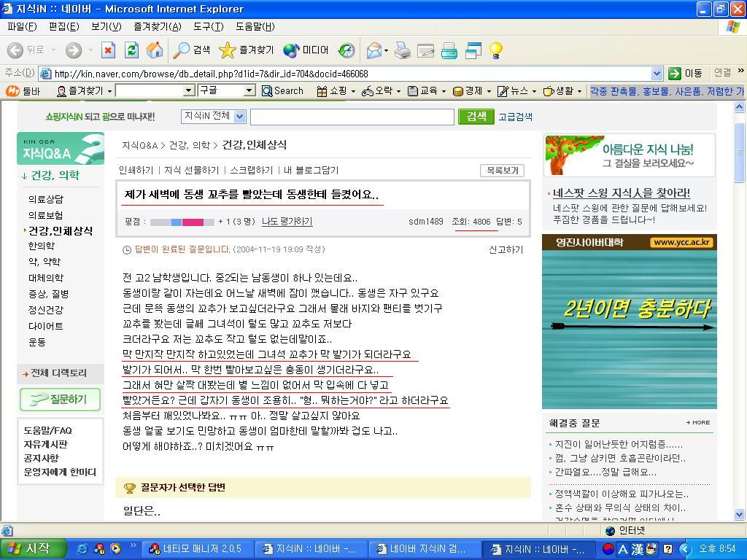The height and width of the screenshot is (560, 747).
Task: Click the Print printer icon
Action: (403, 50)
